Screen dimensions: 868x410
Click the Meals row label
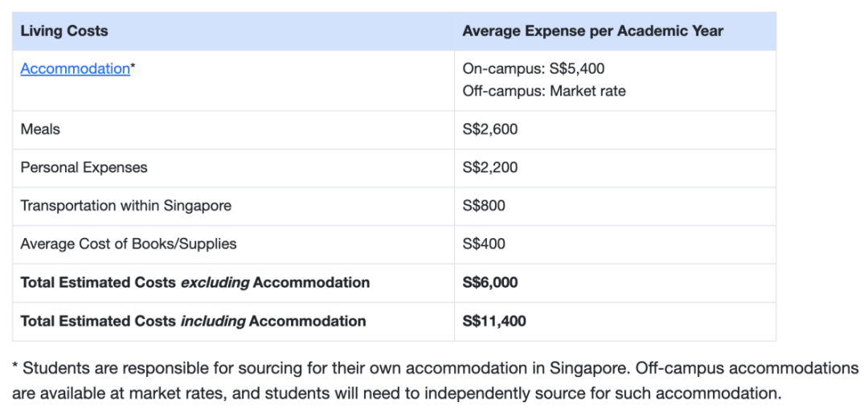pos(40,129)
